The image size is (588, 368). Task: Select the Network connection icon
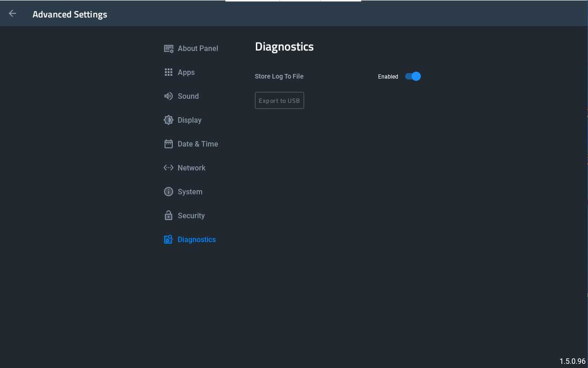(169, 168)
